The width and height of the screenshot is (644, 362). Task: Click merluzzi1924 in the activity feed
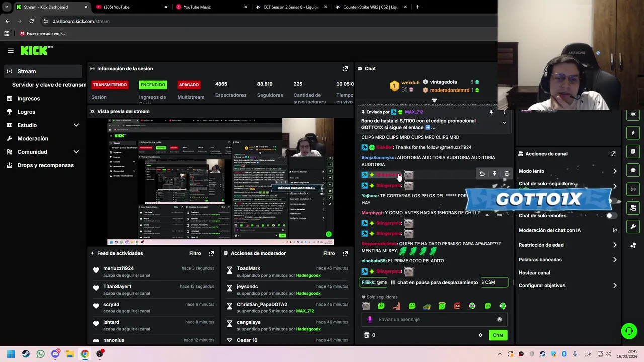point(118,268)
